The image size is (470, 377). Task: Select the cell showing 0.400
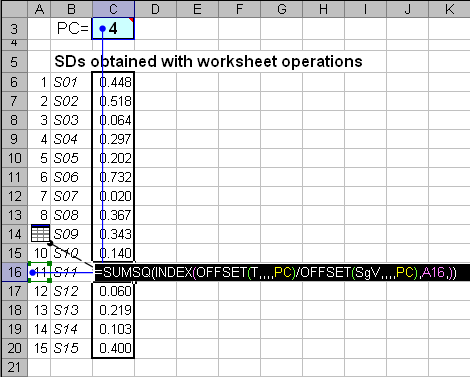tap(113, 348)
